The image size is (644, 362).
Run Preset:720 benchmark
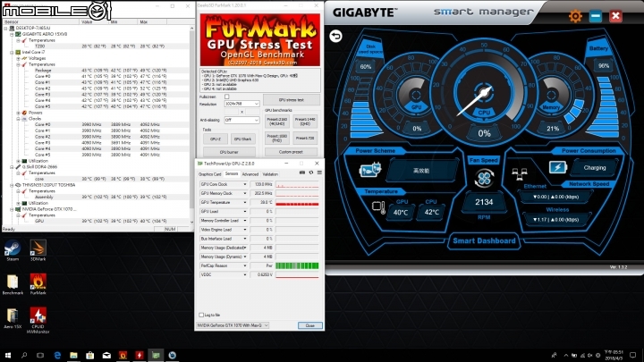[x=305, y=138]
